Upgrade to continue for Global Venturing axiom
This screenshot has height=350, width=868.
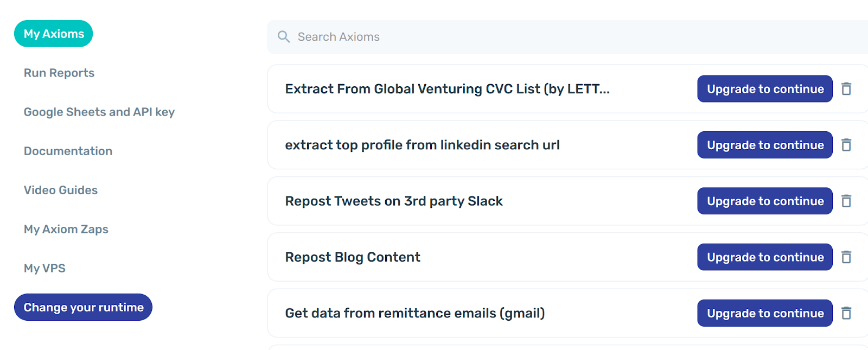pos(765,89)
